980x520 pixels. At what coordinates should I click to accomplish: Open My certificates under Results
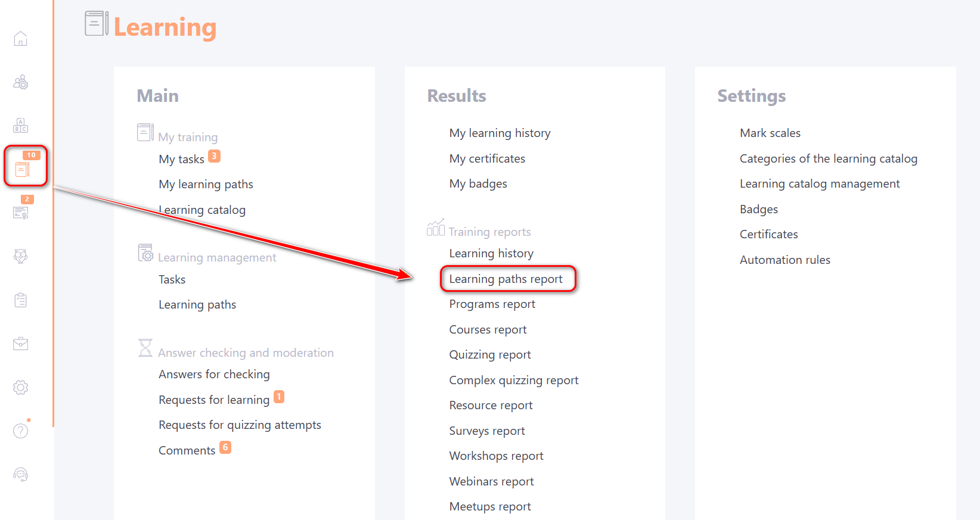pos(487,158)
